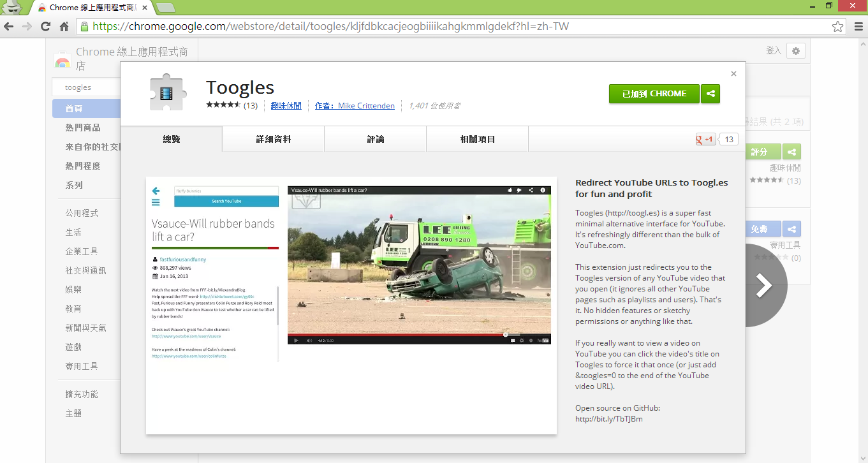Open the settings gear menu near 登入
The height and width of the screenshot is (463, 868).
coord(795,50)
